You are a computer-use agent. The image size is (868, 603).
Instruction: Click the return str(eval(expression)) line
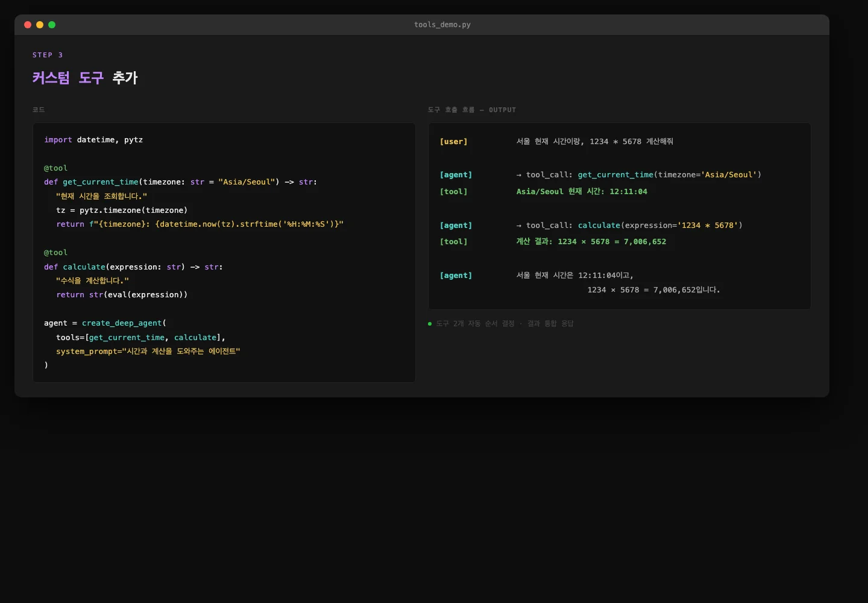click(122, 295)
